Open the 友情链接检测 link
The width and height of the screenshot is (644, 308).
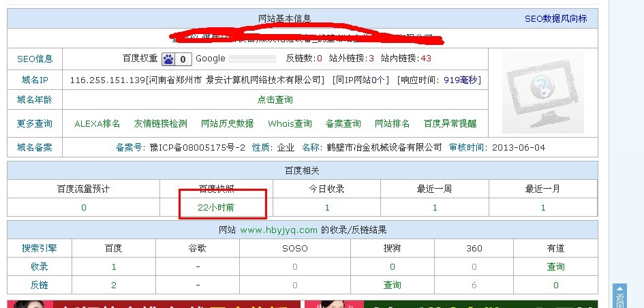(x=161, y=123)
